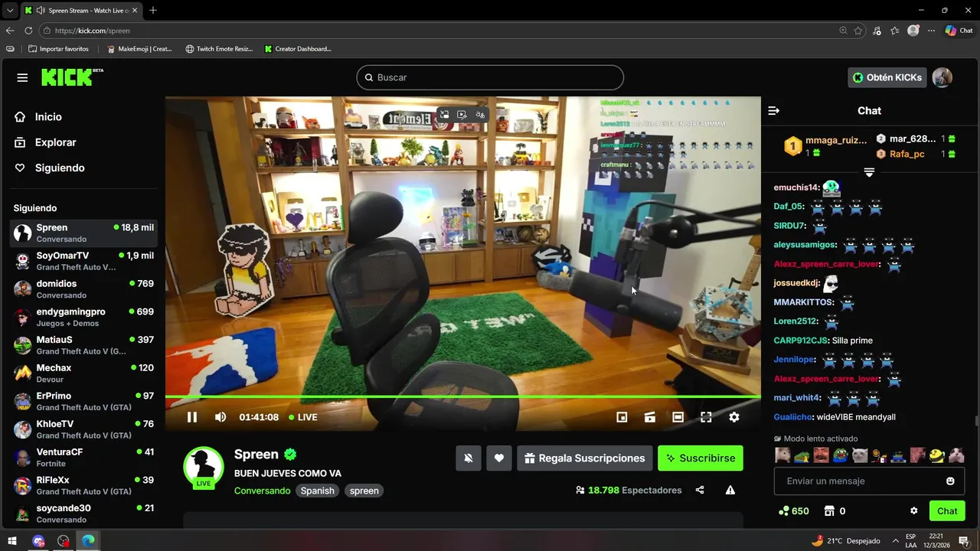Pick the first quick emote in chat
Screen dimensions: 980x551
click(782, 455)
